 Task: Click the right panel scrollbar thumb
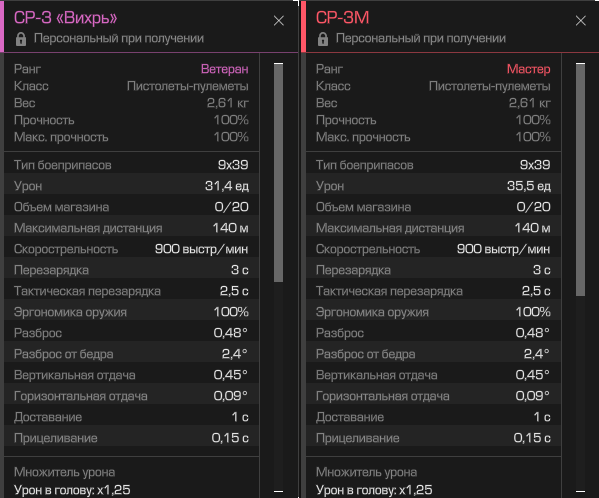coord(580,180)
